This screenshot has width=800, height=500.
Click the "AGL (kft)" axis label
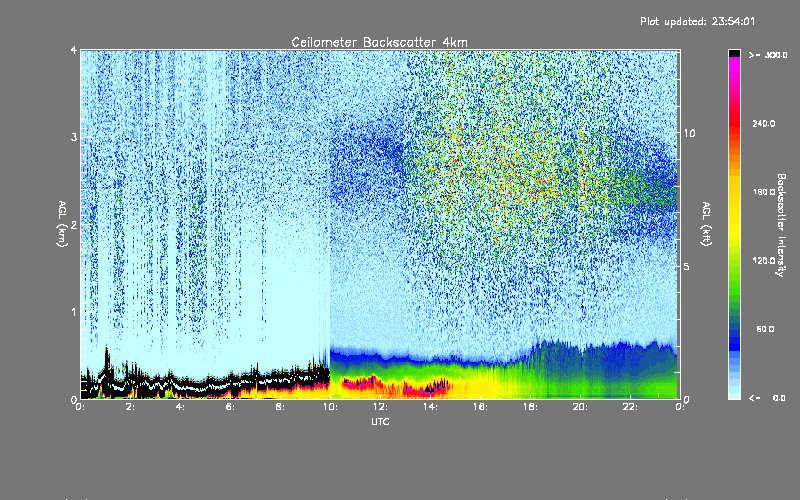[x=706, y=223]
